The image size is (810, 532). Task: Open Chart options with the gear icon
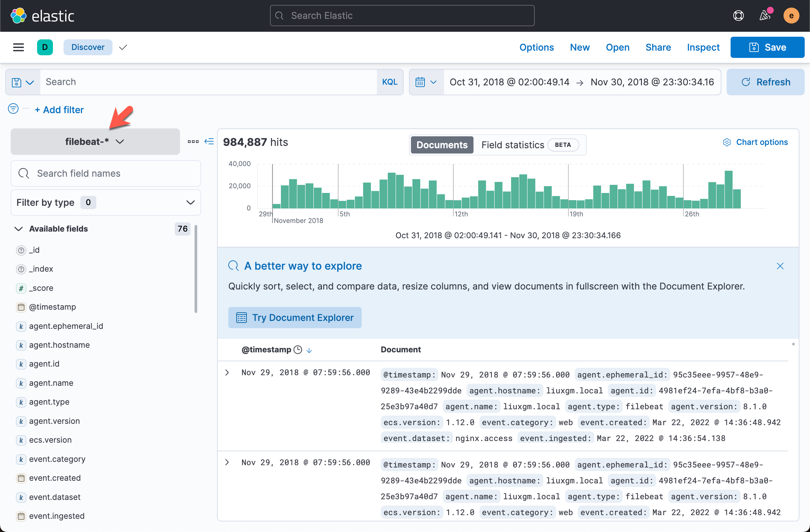727,142
